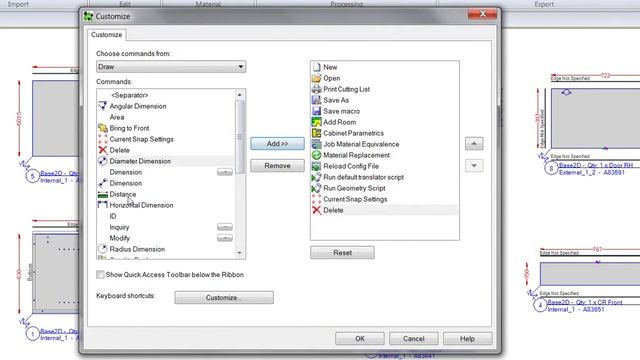This screenshot has height=360, width=640.
Task: Move selected command down with arrow button
Action: pyautogui.click(x=474, y=166)
